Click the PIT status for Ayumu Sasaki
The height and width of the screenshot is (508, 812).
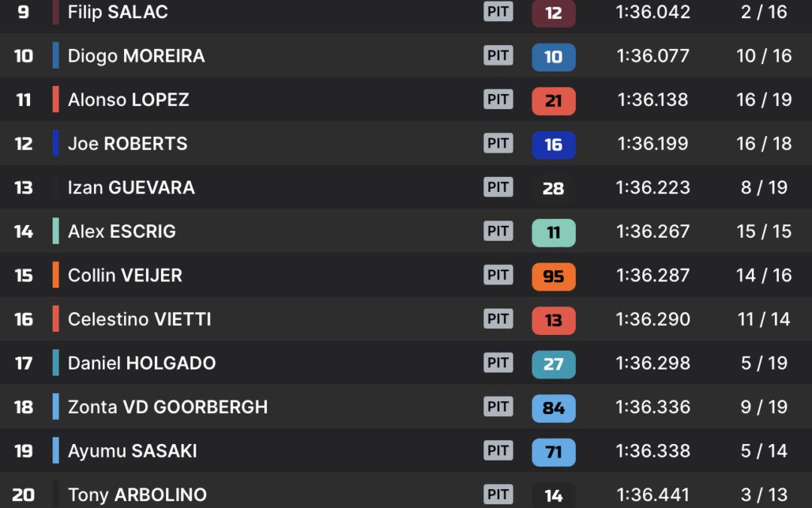[x=498, y=451]
